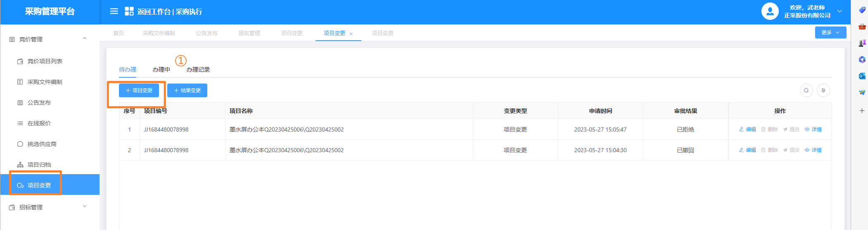The image size is (868, 230).
Task: Open the column filter settings icon
Action: (x=823, y=90)
